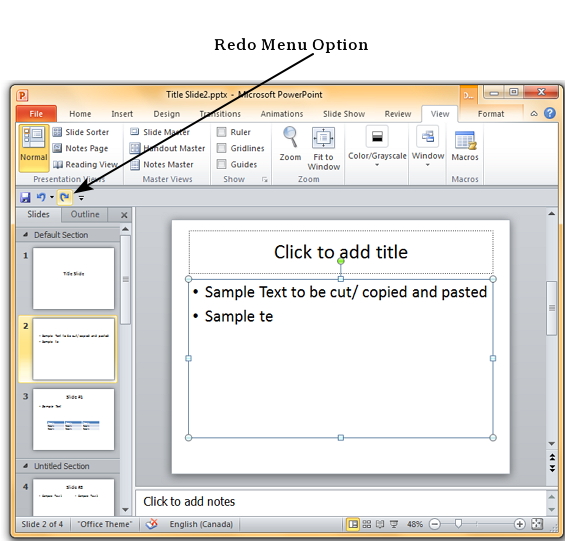Click Slide Sorter icon in status bar
The width and height of the screenshot is (565, 542).
click(x=366, y=524)
